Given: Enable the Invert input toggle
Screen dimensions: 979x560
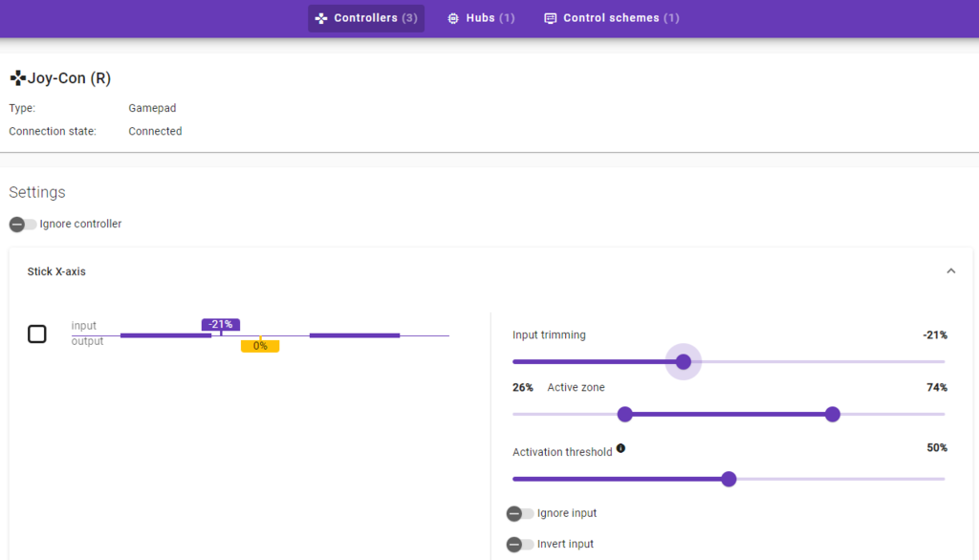Looking at the screenshot, I should (519, 545).
